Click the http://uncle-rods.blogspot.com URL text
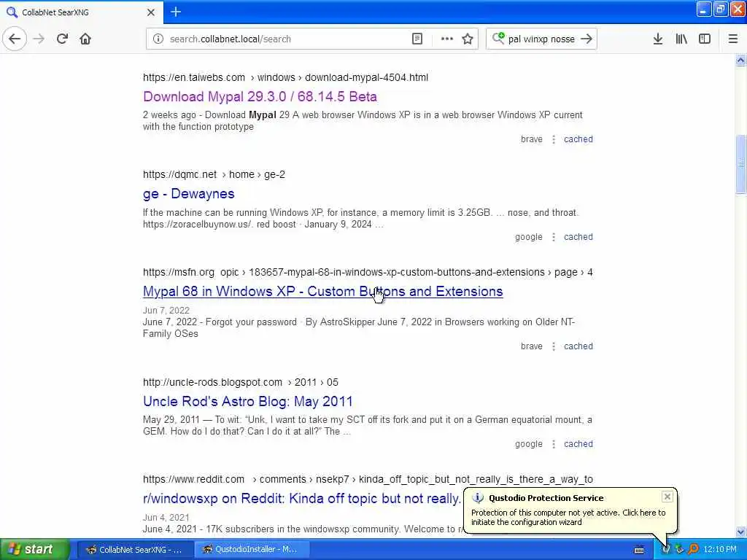The image size is (747, 560). pos(212,382)
